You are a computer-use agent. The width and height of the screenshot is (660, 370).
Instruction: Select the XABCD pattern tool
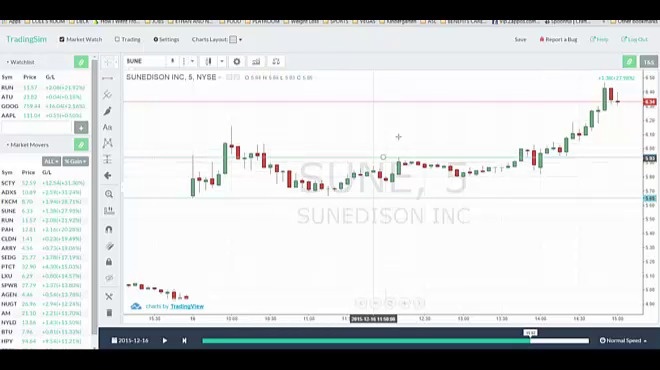108,143
